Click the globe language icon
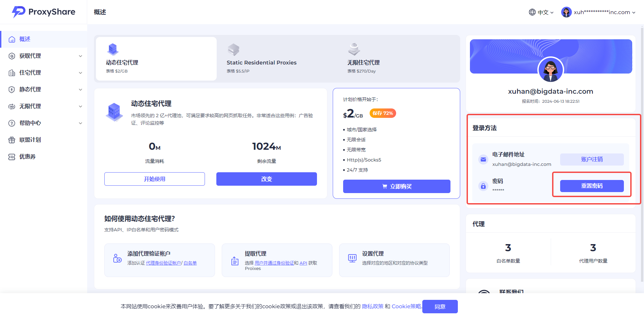Screen dimensions: 644x320 532,12
